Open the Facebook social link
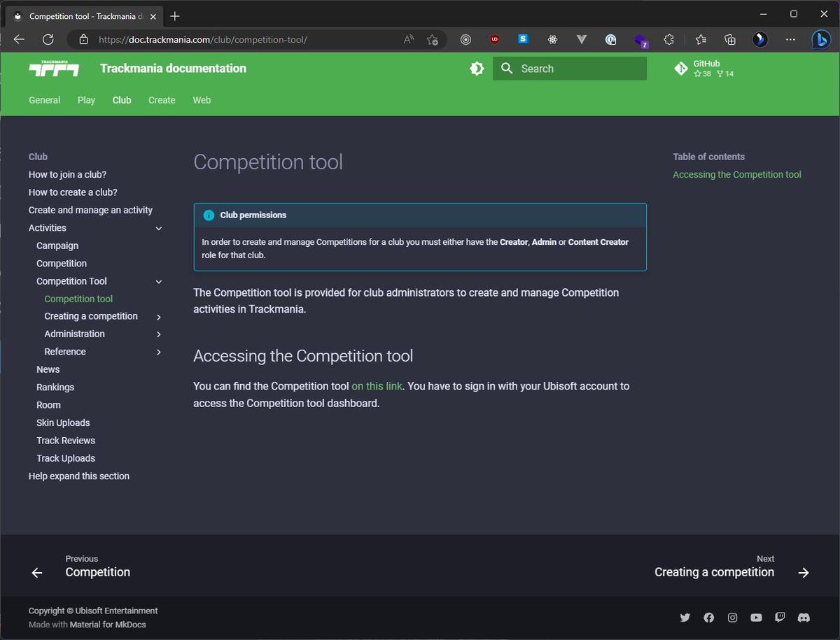Screen dimensions: 840x640 [x=708, y=618]
